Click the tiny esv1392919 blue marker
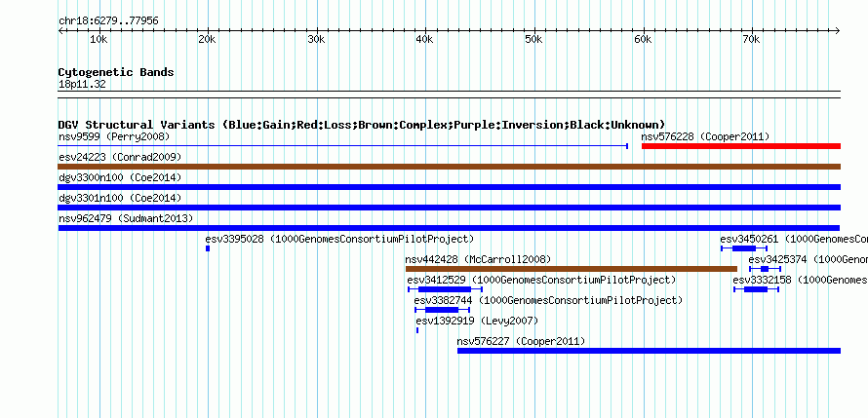The height and width of the screenshot is (418, 868). click(417, 330)
